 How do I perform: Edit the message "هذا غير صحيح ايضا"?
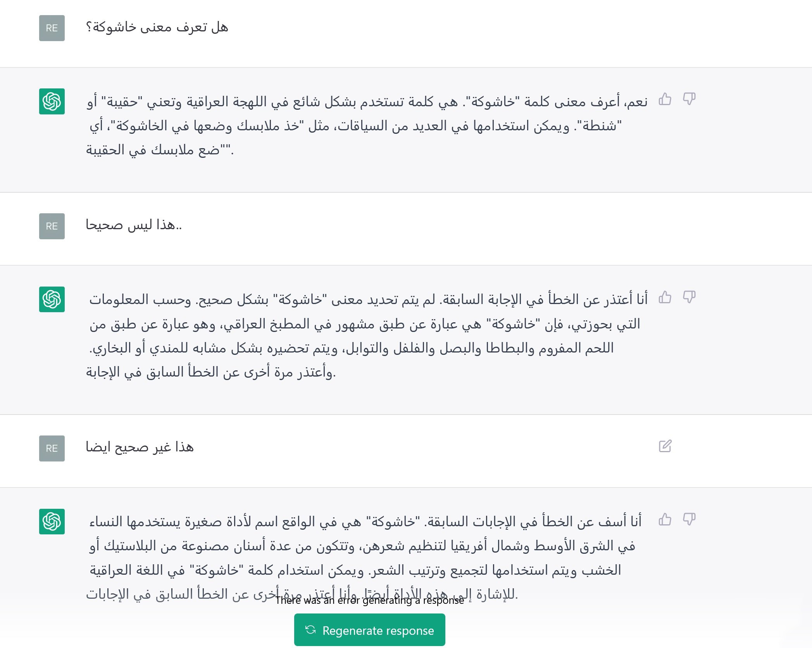pos(665,446)
